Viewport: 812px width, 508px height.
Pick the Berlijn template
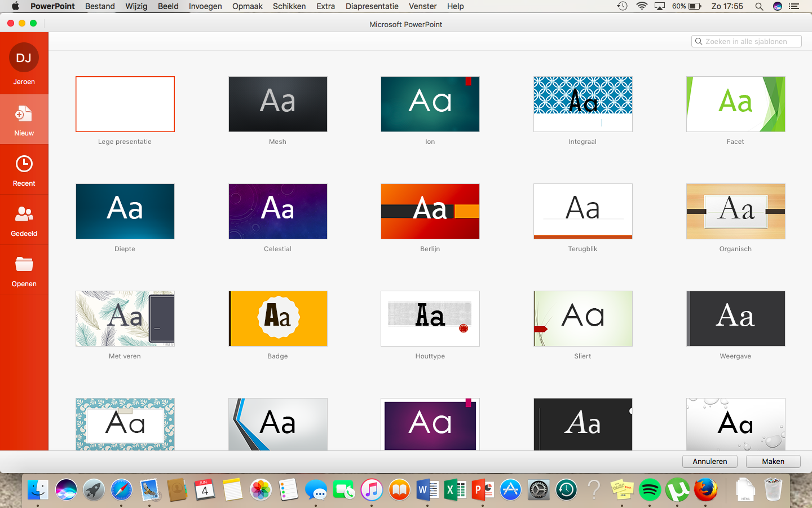click(430, 211)
